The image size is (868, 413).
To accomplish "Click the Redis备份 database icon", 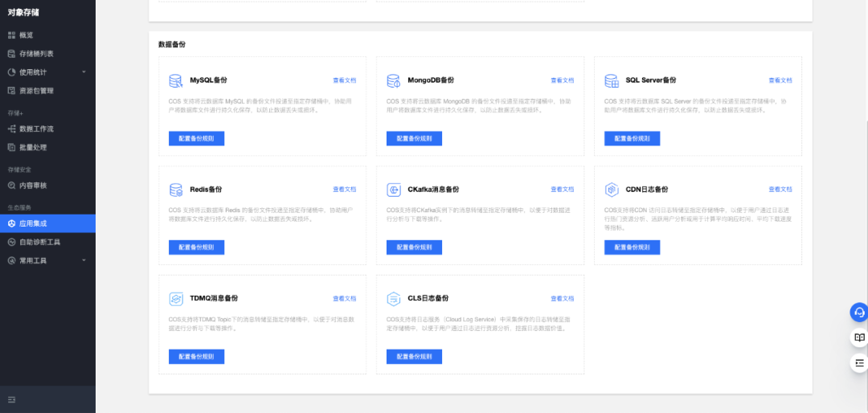I will pos(175,190).
